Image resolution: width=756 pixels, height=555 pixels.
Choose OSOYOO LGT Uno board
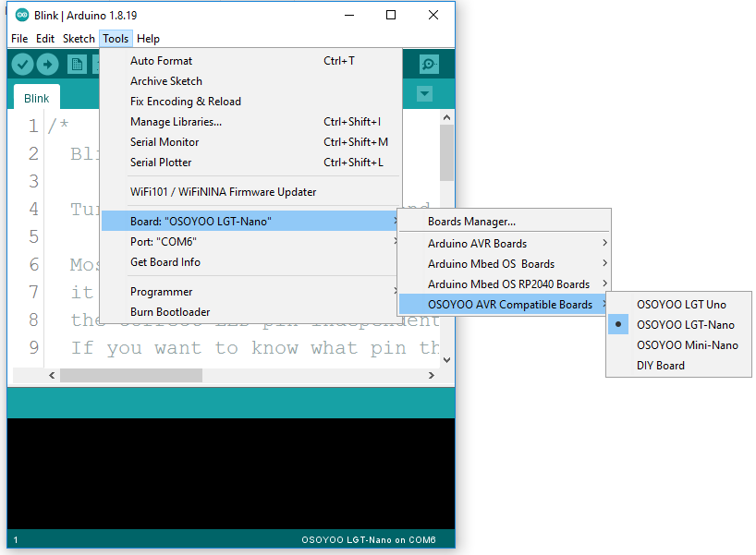(679, 305)
